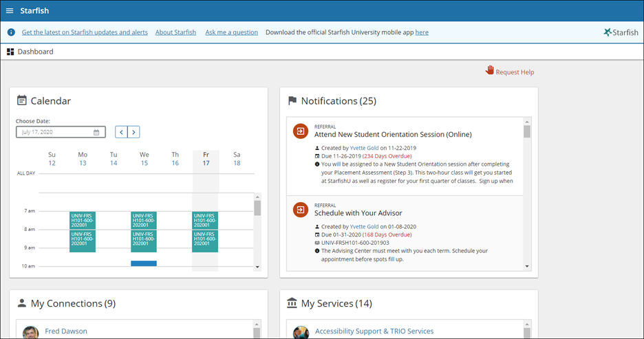
Task: Click the 'here' mobile app download link
Action: (422, 32)
